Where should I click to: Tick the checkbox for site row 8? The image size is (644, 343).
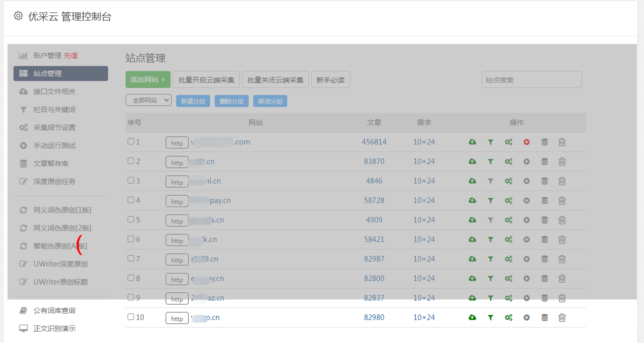131,278
